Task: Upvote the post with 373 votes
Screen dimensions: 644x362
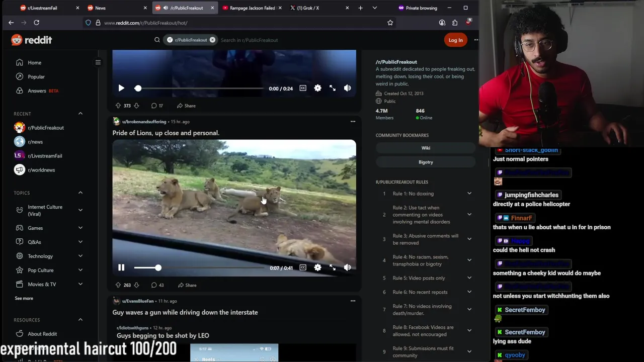Action: point(118,106)
